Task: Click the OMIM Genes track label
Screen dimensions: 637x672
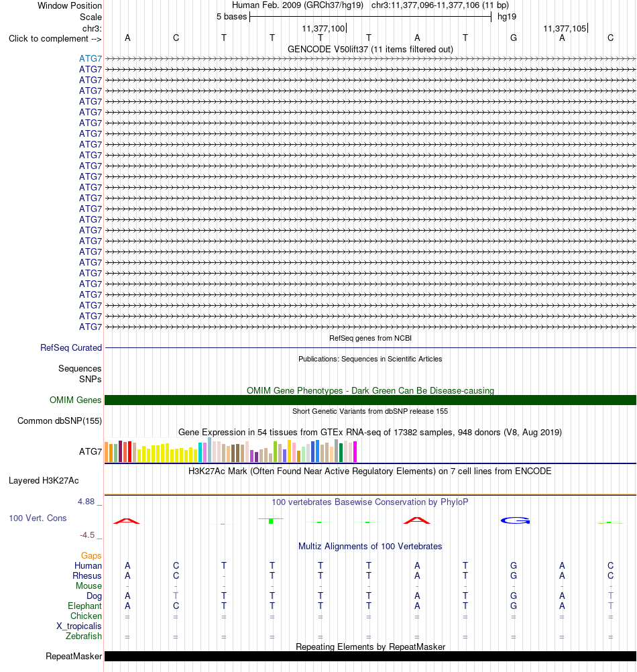Action: 75,400
